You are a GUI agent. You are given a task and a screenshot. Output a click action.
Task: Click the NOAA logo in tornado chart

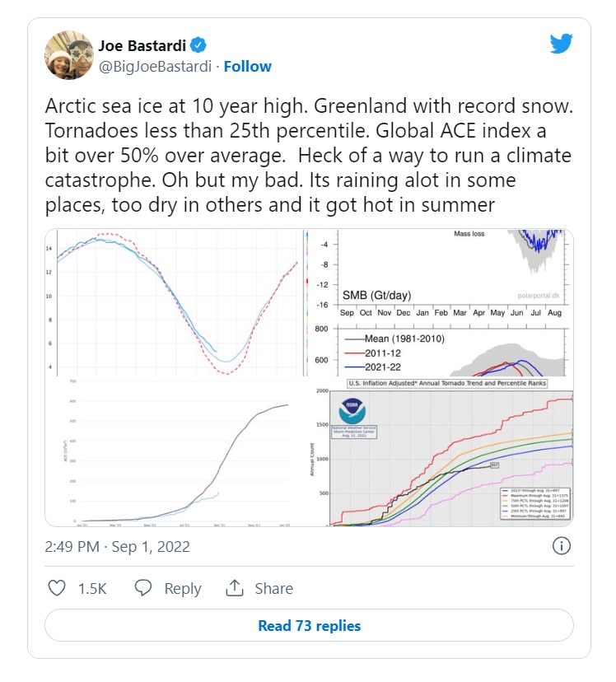(352, 410)
